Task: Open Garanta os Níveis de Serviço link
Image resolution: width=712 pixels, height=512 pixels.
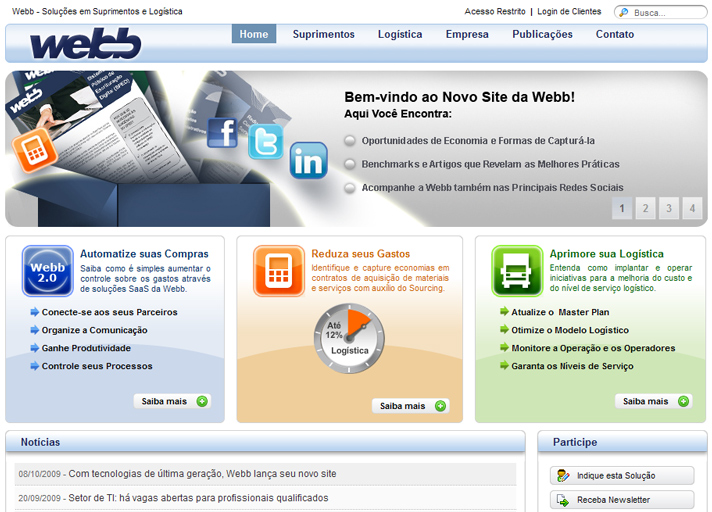Action: [573, 366]
